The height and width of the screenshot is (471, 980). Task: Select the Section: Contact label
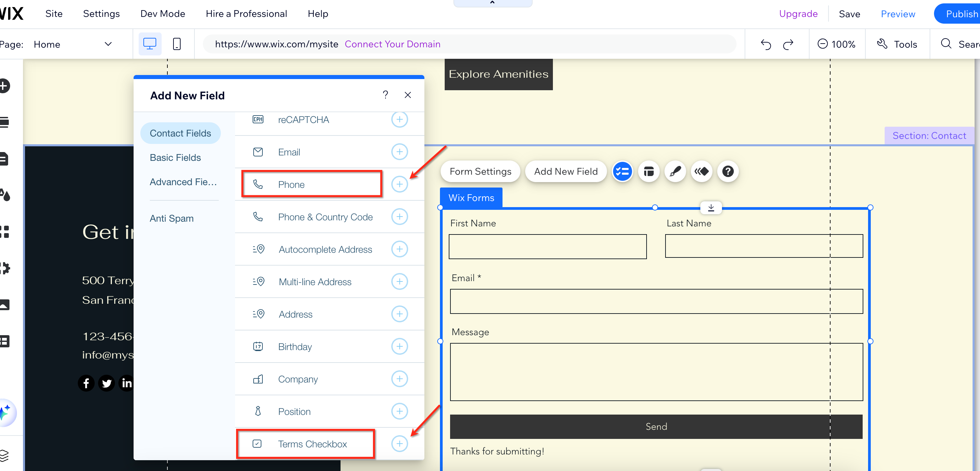click(x=929, y=136)
